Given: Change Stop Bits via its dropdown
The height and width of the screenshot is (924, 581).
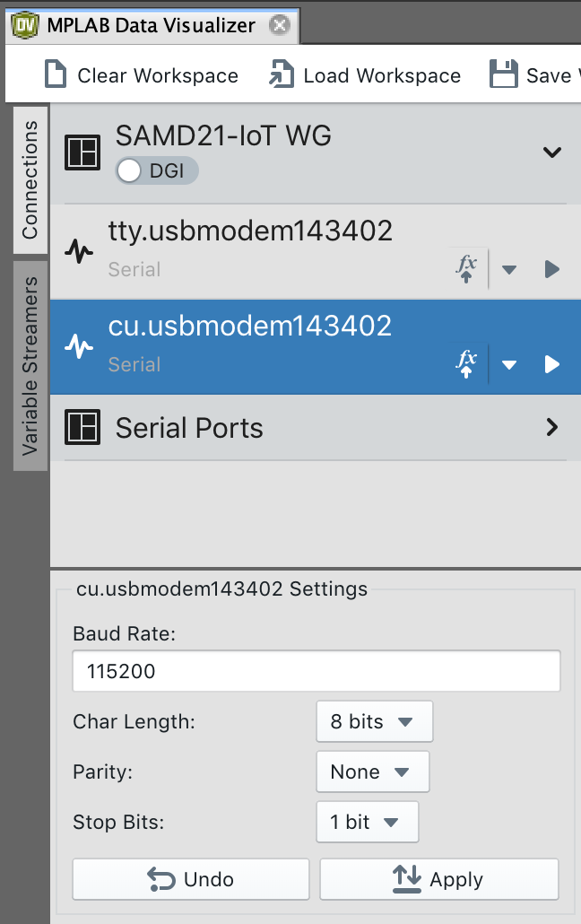Looking at the screenshot, I should (367, 822).
